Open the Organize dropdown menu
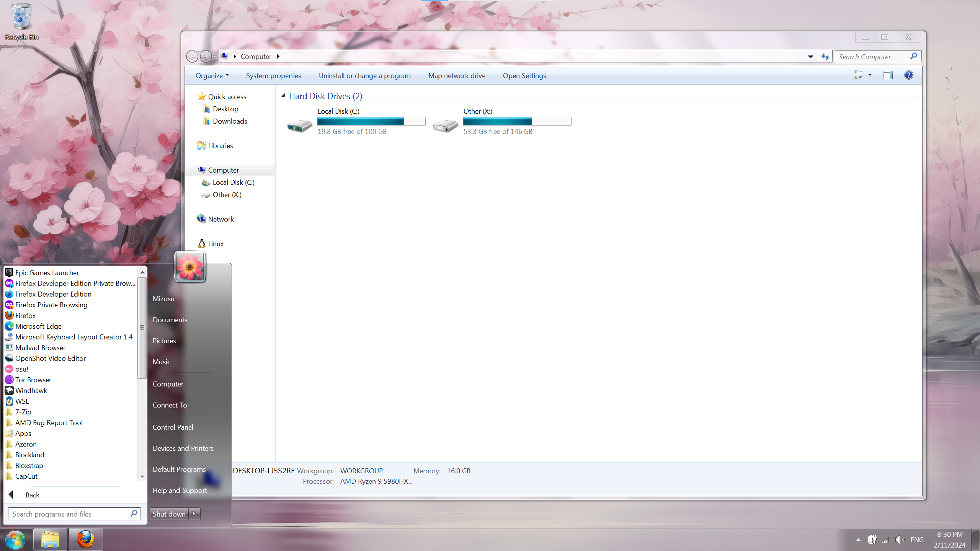This screenshot has width=980, height=551. tap(212, 76)
